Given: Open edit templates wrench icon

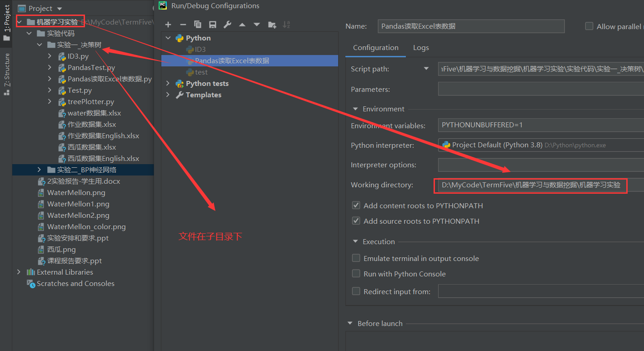Looking at the screenshot, I should (x=227, y=25).
